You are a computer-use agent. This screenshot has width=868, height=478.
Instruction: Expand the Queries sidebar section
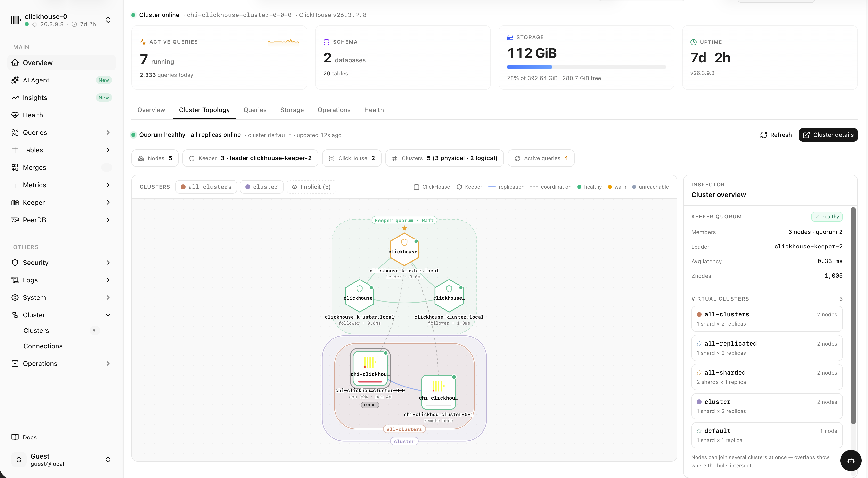tap(108, 132)
